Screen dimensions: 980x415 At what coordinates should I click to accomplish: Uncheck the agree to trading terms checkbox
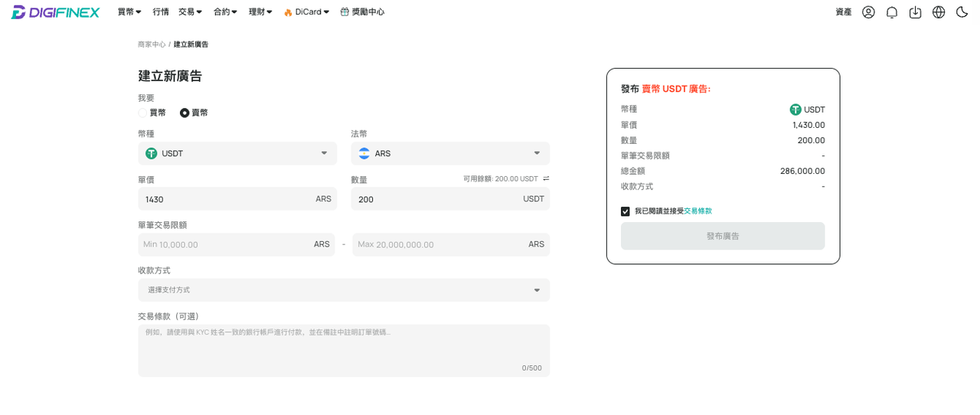point(626,211)
